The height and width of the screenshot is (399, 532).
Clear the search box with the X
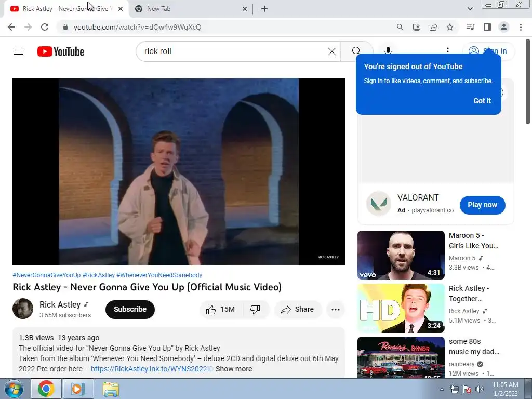[x=332, y=51]
